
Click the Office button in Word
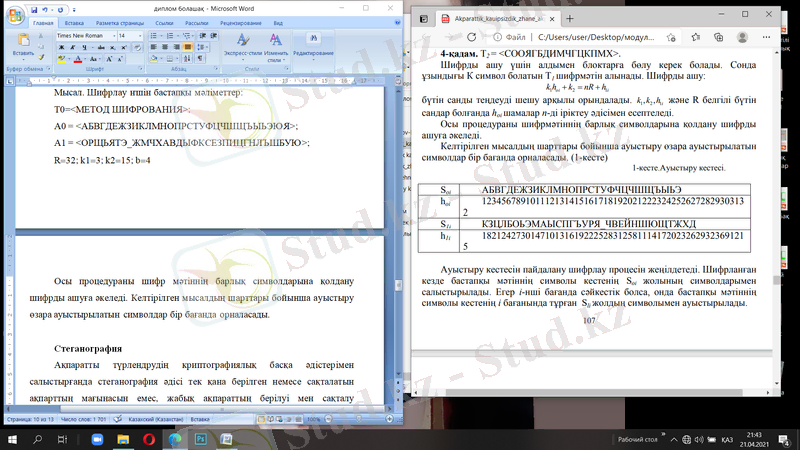coord(13,9)
